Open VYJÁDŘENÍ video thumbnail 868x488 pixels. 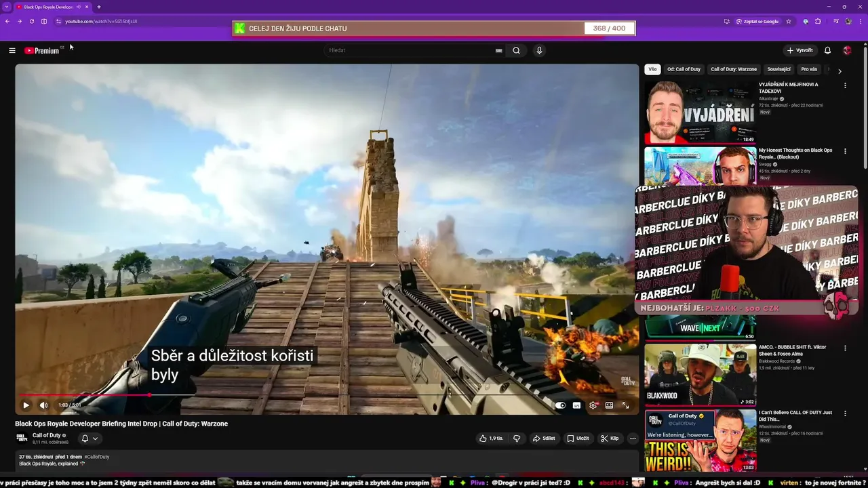[700, 113]
